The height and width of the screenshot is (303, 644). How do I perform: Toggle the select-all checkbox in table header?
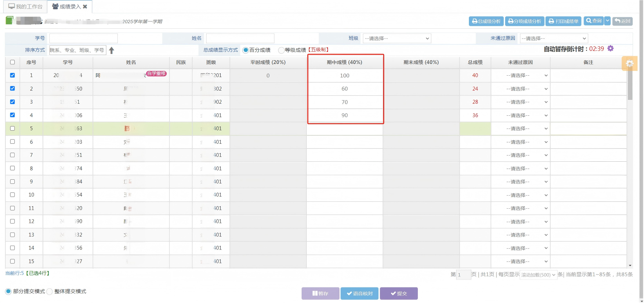(12, 62)
